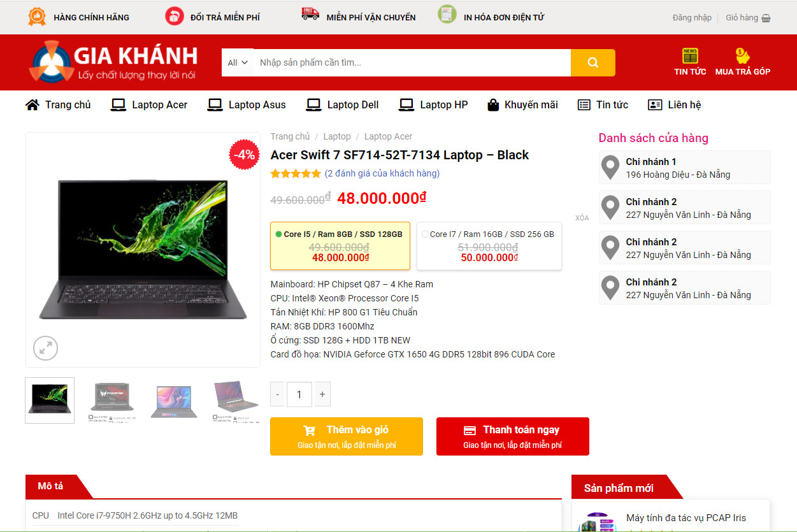Image resolution: width=797 pixels, height=532 pixels.
Task: Open the Mua Trả Góp installment icon
Action: (x=742, y=55)
